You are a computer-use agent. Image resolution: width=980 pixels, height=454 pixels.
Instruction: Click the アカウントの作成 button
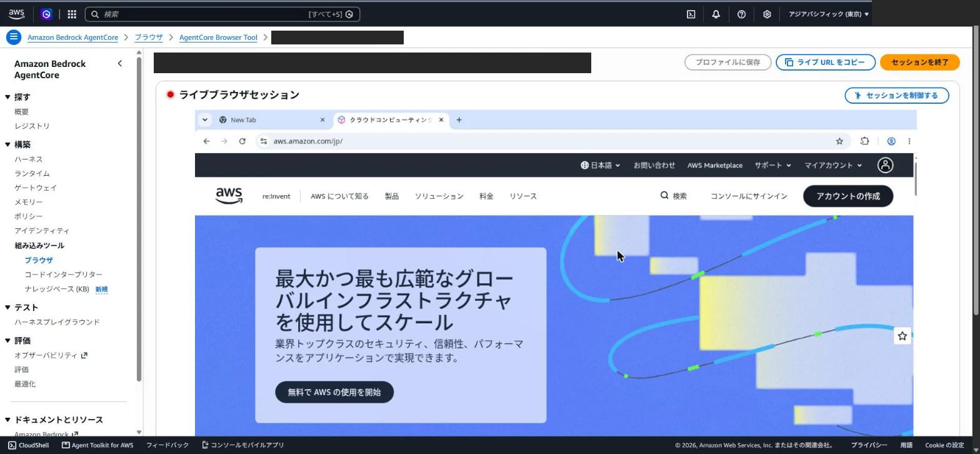tap(847, 196)
